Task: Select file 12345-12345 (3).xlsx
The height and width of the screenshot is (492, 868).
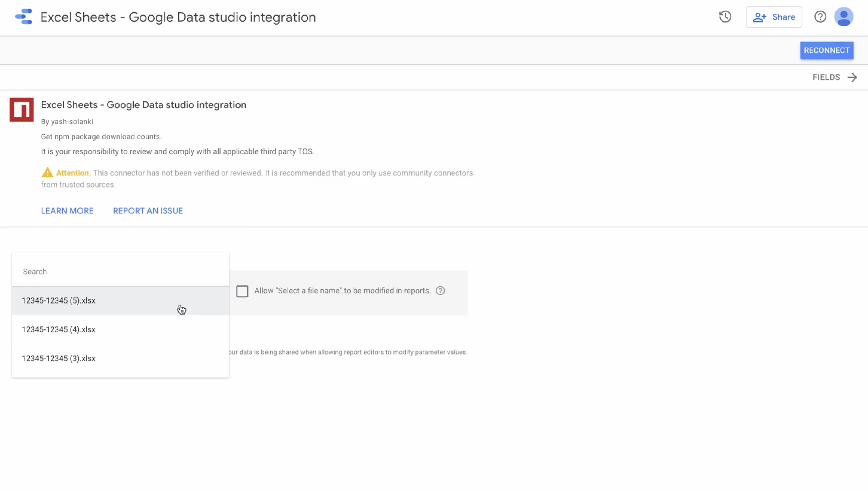Action: pos(120,358)
